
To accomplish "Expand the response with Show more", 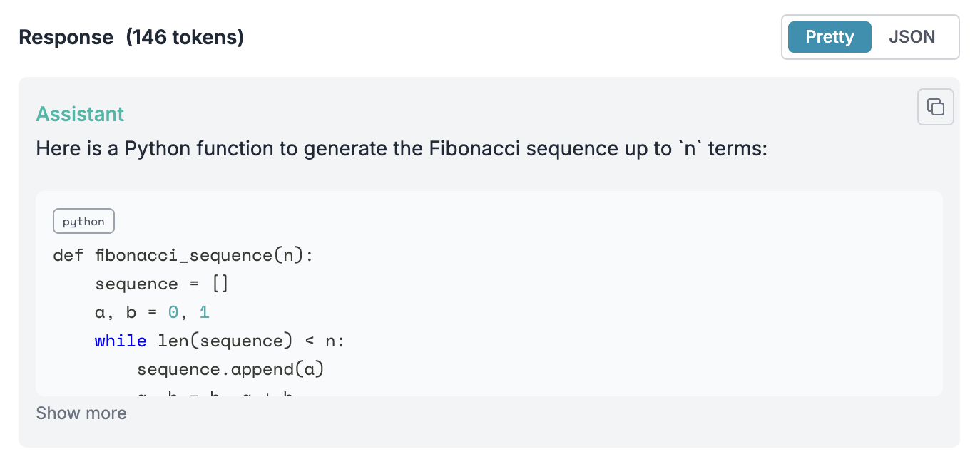I will pos(81,413).
